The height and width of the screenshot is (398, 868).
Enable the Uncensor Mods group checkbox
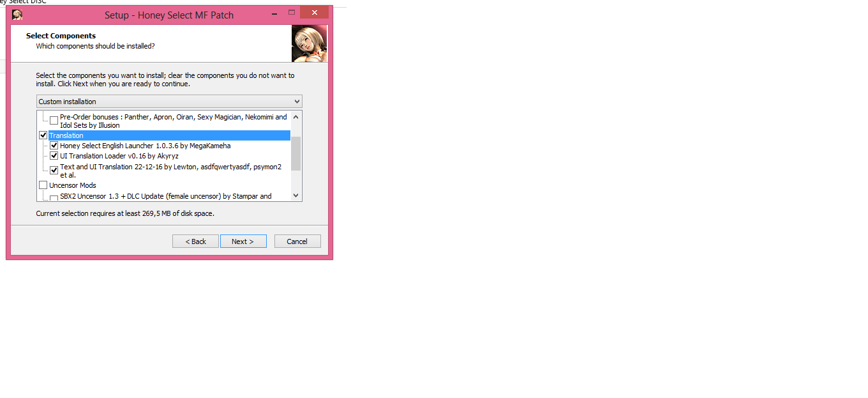click(43, 185)
